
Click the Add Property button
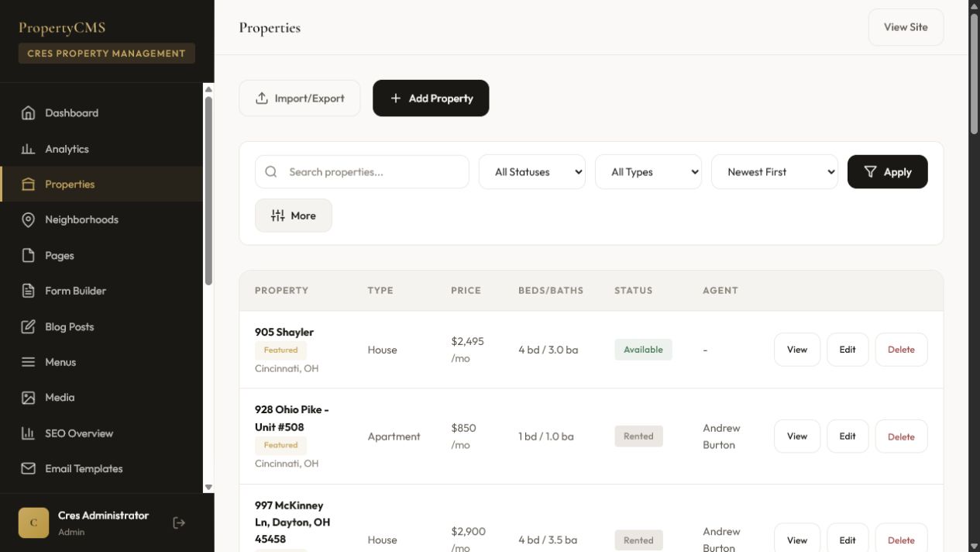431,98
